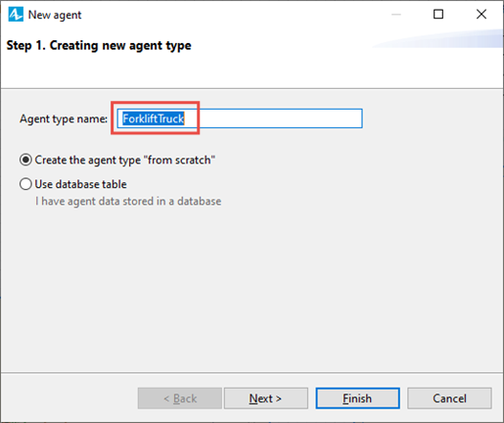Go to the next step with Next
Viewport: 504px width, 423px height.
click(x=266, y=399)
